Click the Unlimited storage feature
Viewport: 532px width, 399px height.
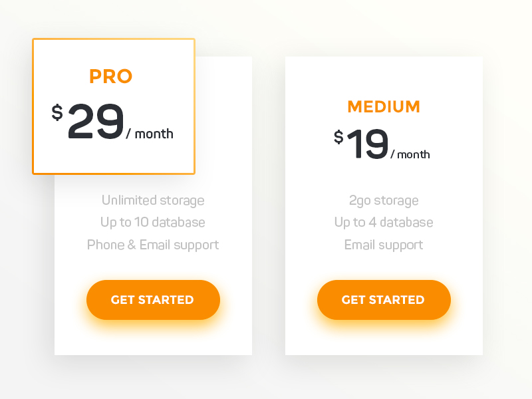pos(153,200)
